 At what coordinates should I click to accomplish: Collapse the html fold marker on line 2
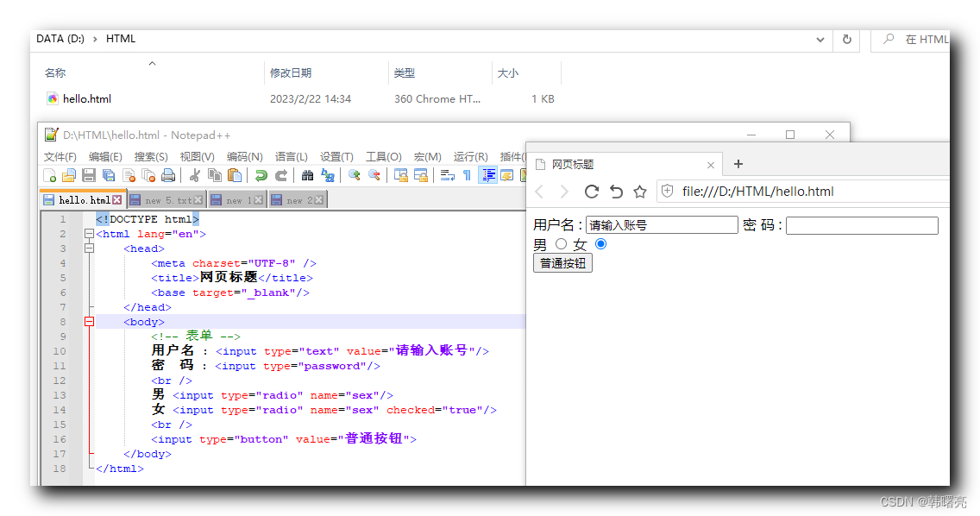pyautogui.click(x=90, y=234)
